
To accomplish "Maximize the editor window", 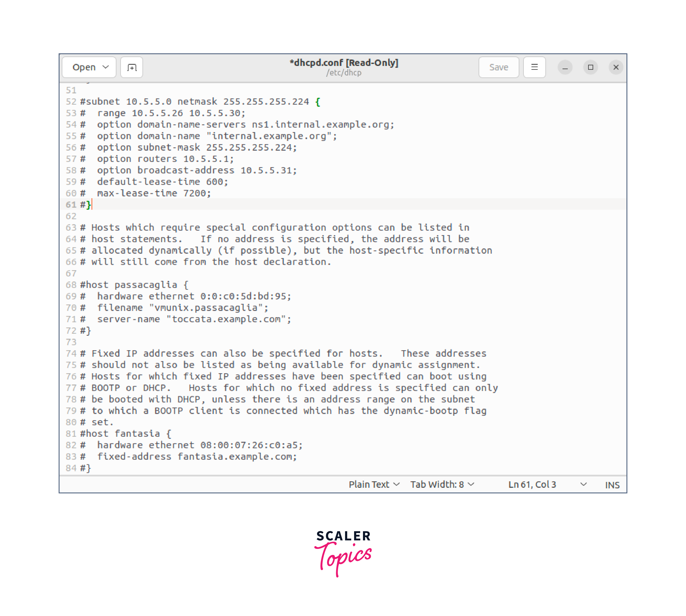I will point(590,67).
